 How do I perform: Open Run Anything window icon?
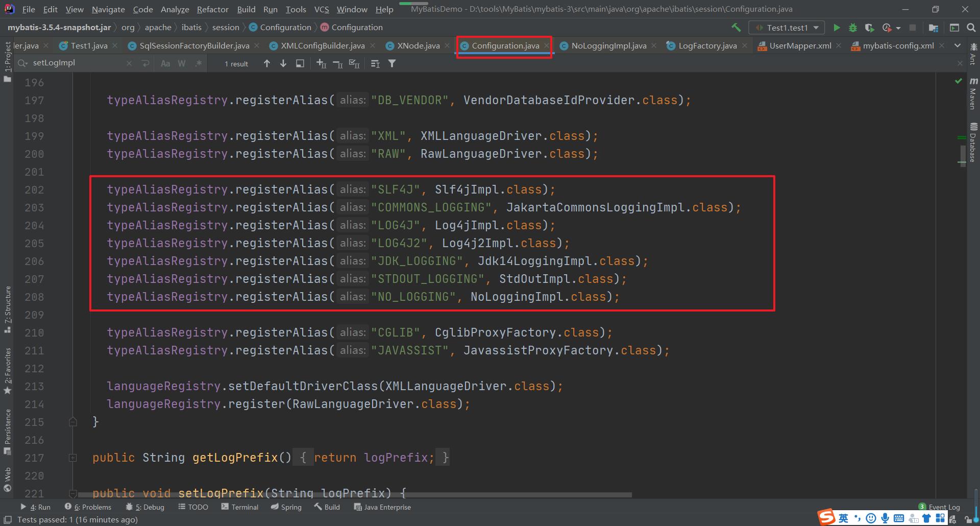(x=954, y=28)
